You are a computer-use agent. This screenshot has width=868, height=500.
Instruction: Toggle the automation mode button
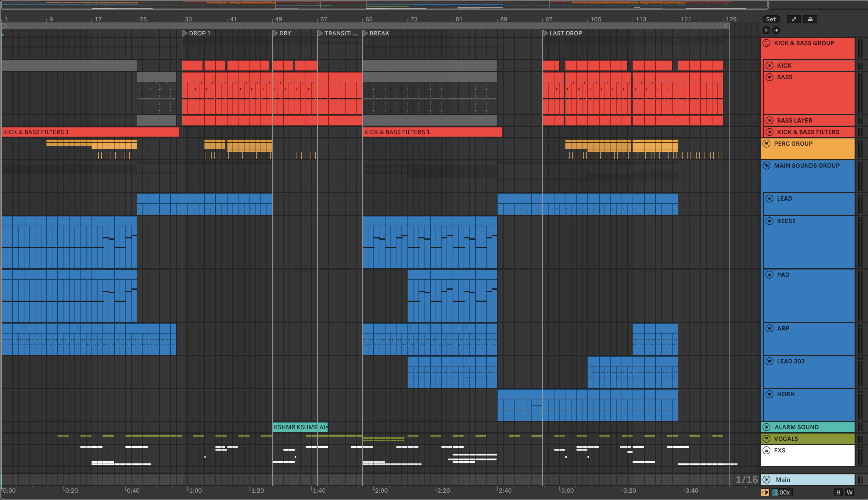click(794, 19)
